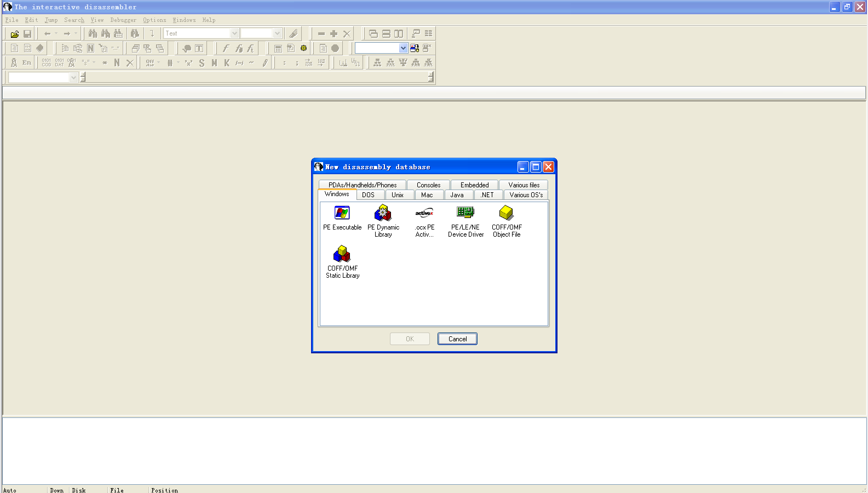Image resolution: width=868 pixels, height=493 pixels.
Task: Click the first binoculars Search icon
Action: point(93,33)
